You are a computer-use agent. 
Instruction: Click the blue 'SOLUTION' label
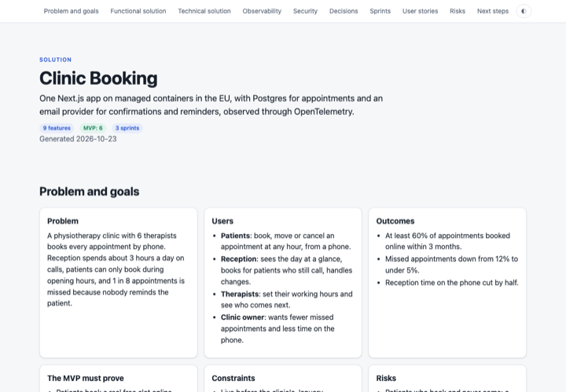[x=56, y=60]
